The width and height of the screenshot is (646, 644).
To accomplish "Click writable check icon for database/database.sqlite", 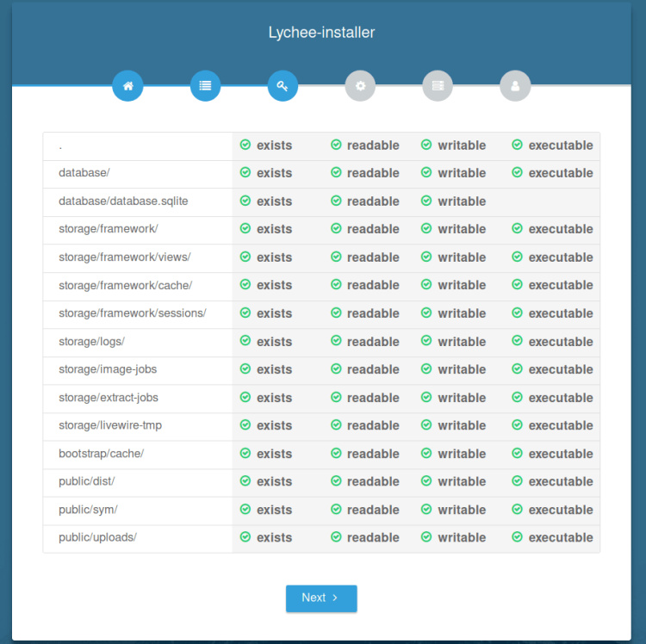I will (426, 201).
